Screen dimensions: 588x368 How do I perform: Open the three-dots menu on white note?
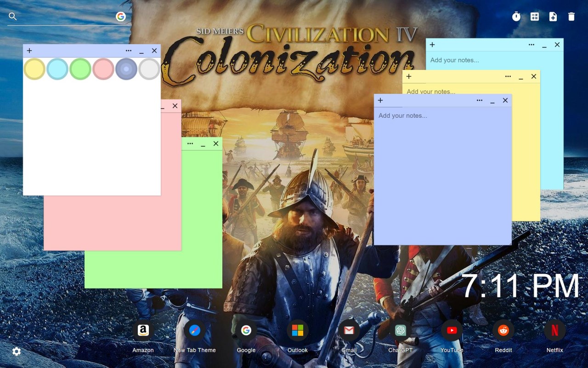(129, 51)
